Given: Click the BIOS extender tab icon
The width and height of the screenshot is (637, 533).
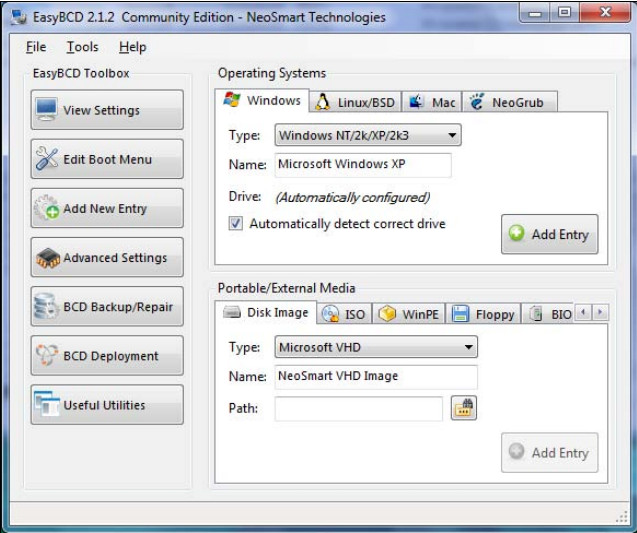Looking at the screenshot, I should coord(536,314).
